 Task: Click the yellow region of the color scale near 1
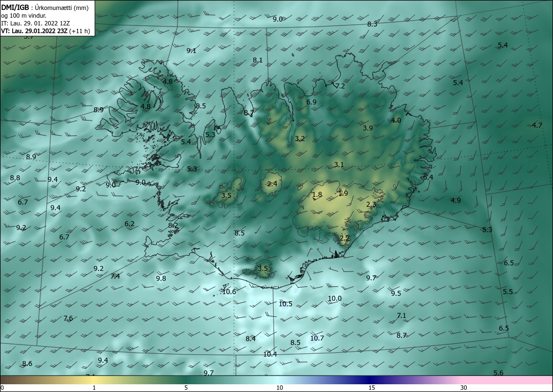coord(94,380)
